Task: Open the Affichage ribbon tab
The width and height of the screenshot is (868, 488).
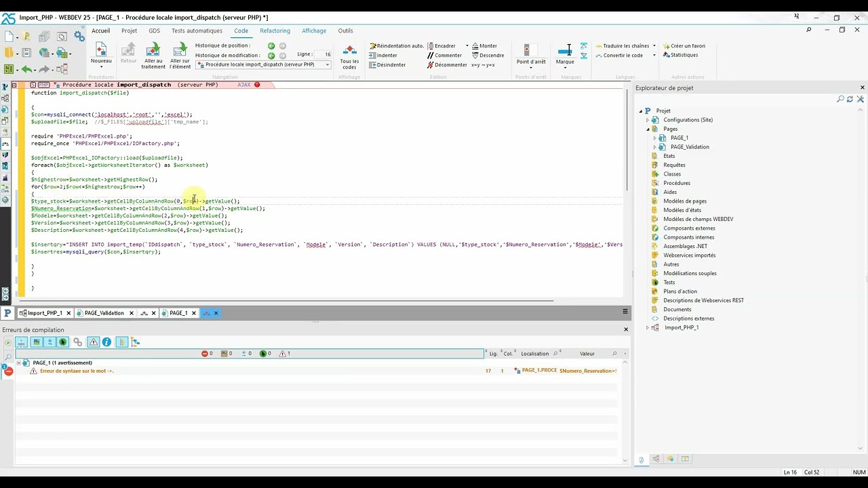Action: click(314, 30)
